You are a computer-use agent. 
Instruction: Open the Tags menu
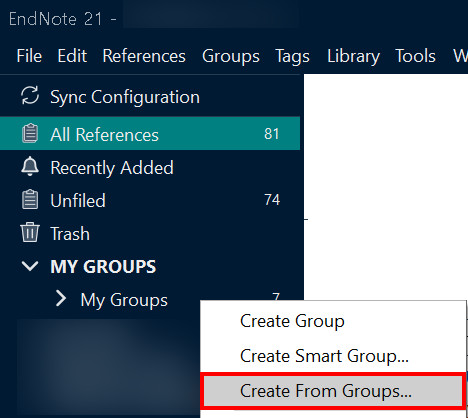click(292, 56)
